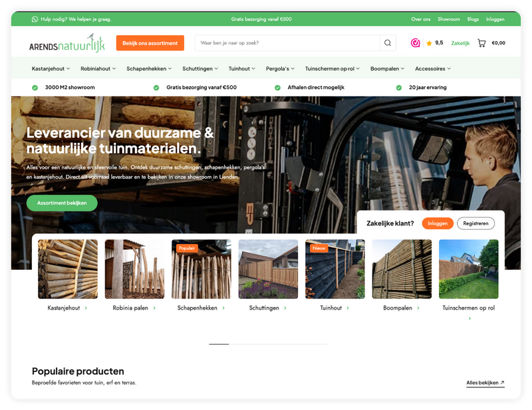The height and width of the screenshot is (410, 532).
Task: Click checkmark beside 20 jaar ervaring
Action: (x=398, y=88)
